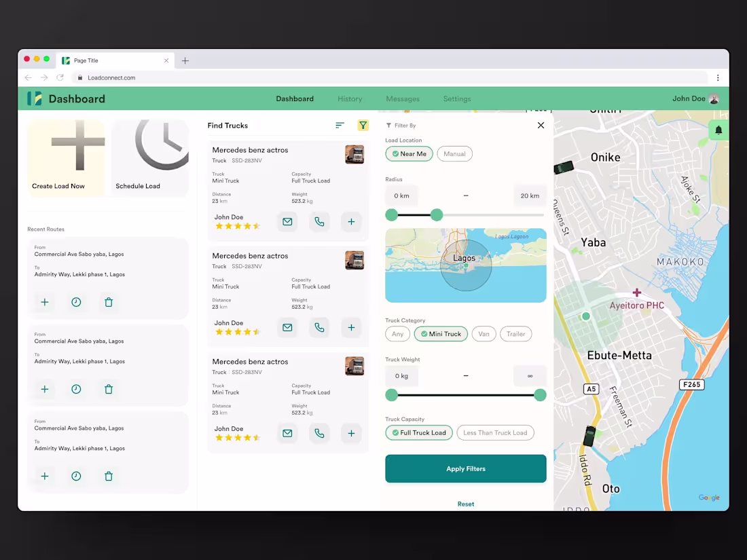The height and width of the screenshot is (560, 747).
Task: Delete the first recent route with the trash icon
Action: coord(109,302)
